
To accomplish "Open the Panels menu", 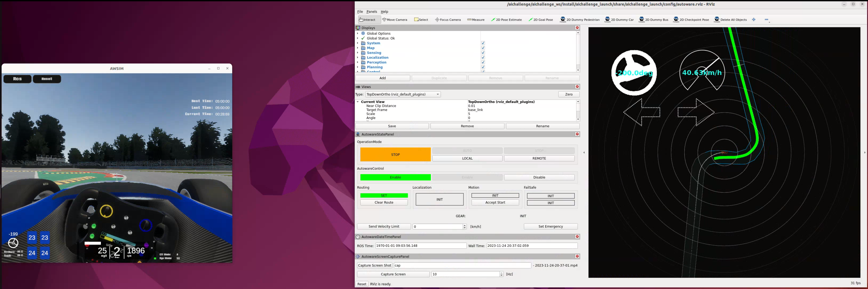I will (x=372, y=12).
